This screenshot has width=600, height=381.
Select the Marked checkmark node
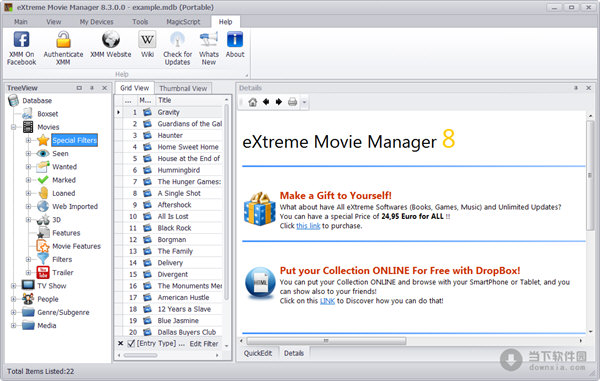(64, 180)
